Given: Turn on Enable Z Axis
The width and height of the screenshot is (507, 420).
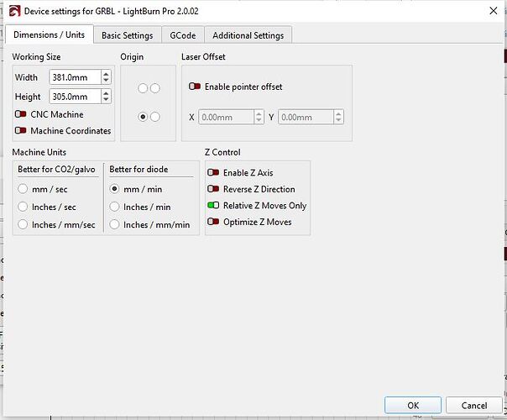Looking at the screenshot, I should click(213, 173).
